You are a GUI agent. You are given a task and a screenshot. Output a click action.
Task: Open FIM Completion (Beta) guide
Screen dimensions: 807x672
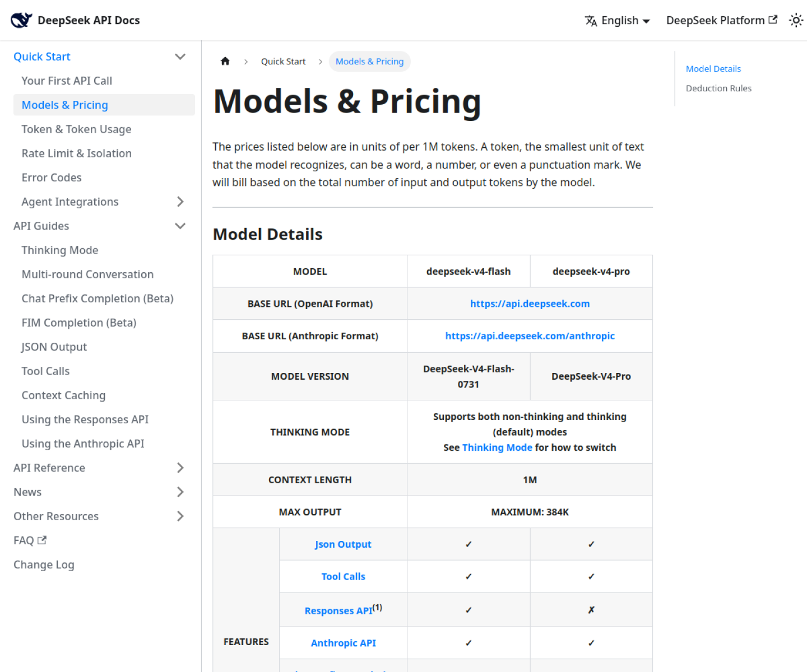pos(79,323)
